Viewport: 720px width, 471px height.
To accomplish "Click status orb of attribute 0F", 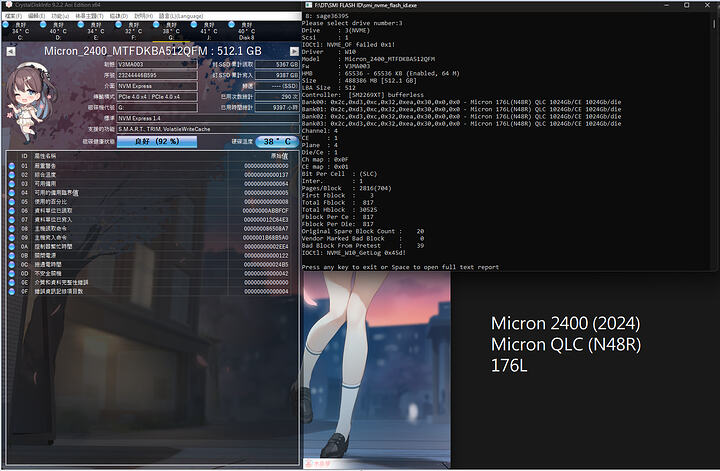I will [12, 291].
